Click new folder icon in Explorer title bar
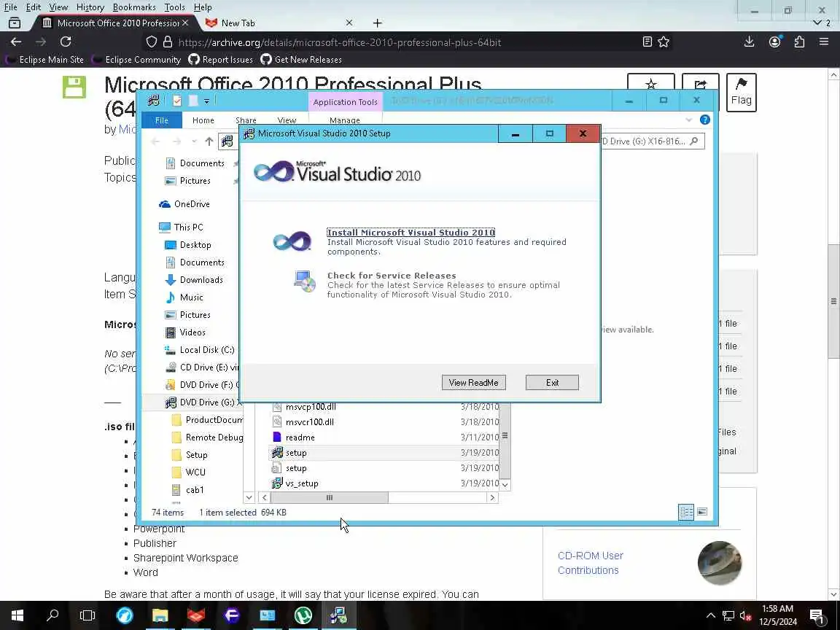The image size is (840, 630). pyautogui.click(x=193, y=101)
